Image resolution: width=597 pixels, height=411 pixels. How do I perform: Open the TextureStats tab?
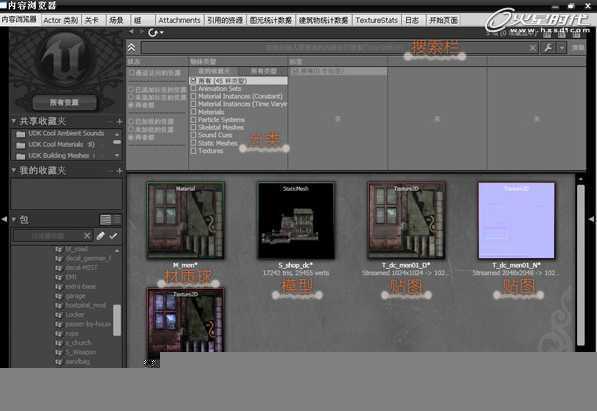click(376, 20)
